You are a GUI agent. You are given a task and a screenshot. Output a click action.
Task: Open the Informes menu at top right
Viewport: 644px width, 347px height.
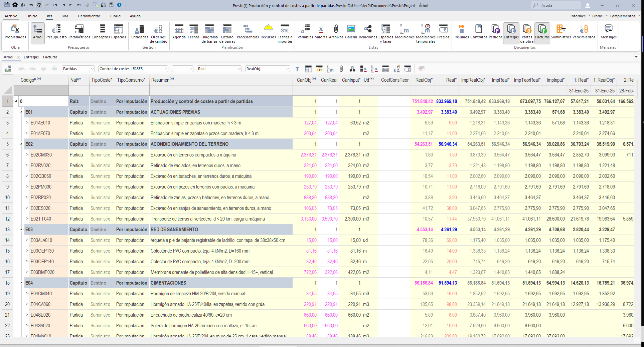click(x=578, y=16)
